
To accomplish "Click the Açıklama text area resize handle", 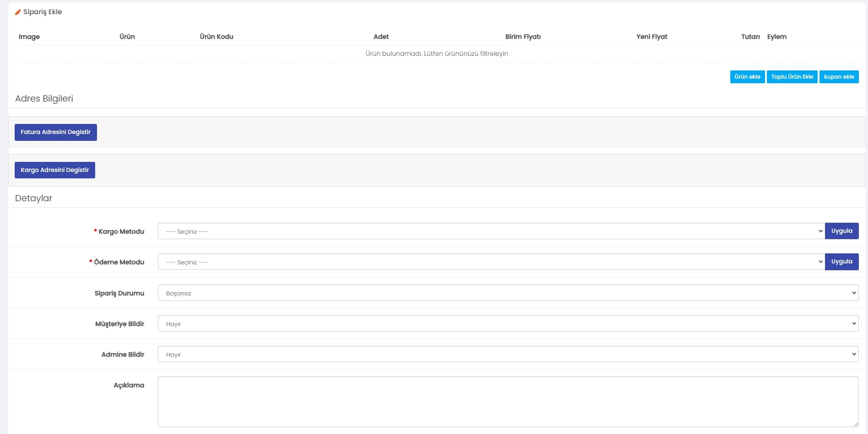I will (x=856, y=424).
